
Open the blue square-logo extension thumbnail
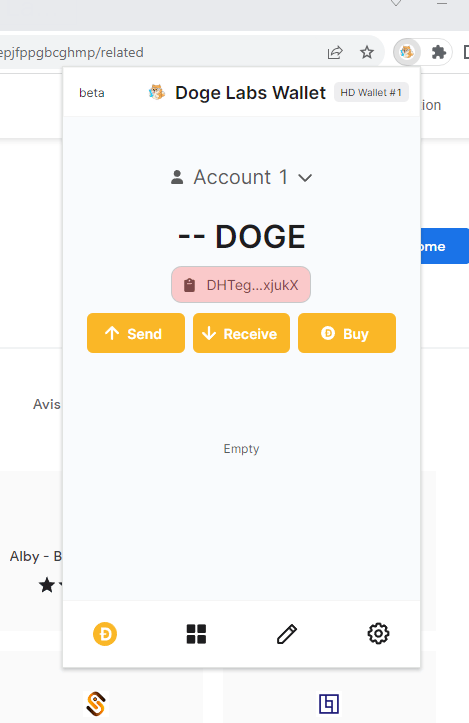329,704
